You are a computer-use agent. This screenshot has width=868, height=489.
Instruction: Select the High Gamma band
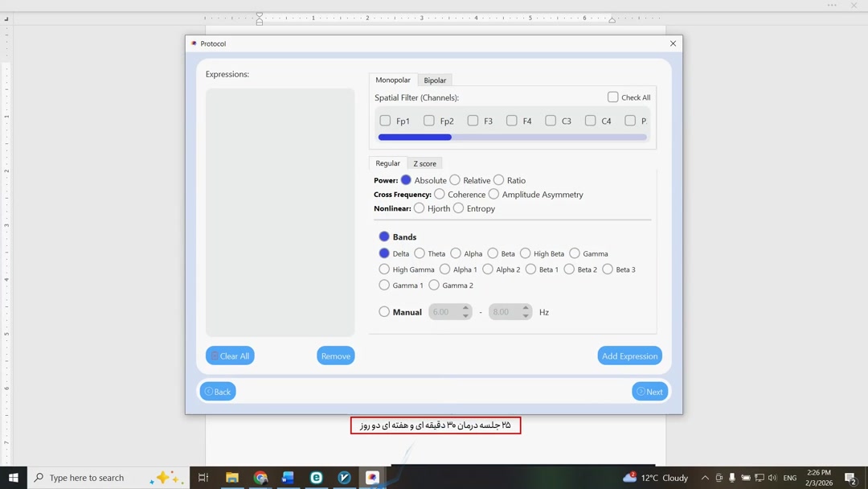point(384,269)
